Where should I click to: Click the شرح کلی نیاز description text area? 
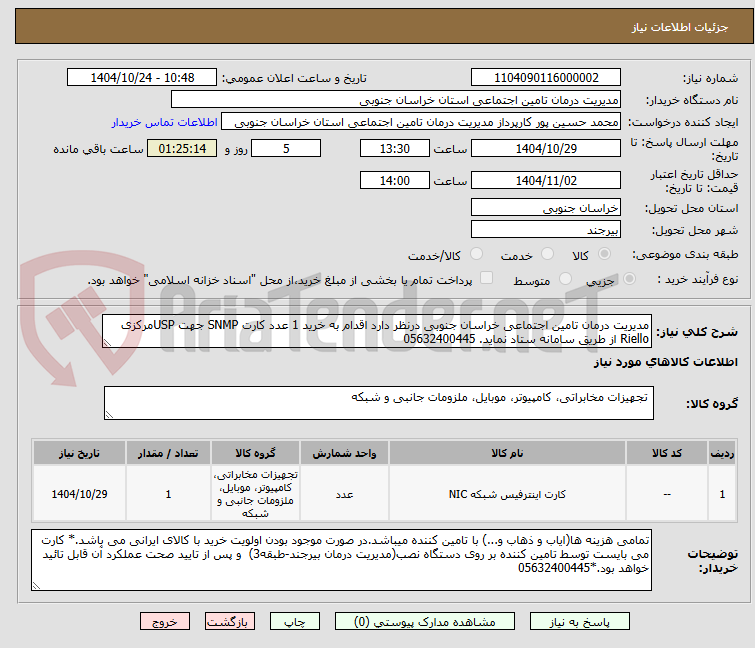click(377, 331)
